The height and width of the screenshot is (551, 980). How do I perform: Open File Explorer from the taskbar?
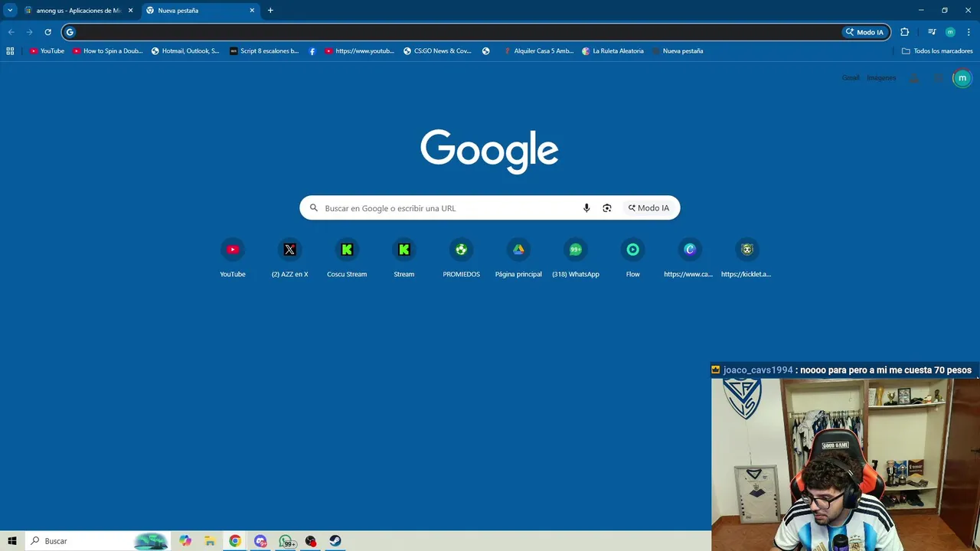(210, 541)
